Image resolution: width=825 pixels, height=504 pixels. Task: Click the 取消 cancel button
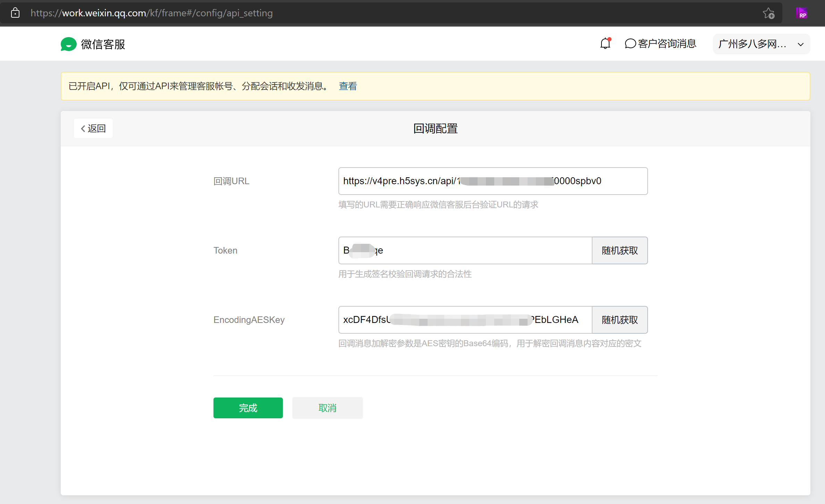(x=327, y=408)
